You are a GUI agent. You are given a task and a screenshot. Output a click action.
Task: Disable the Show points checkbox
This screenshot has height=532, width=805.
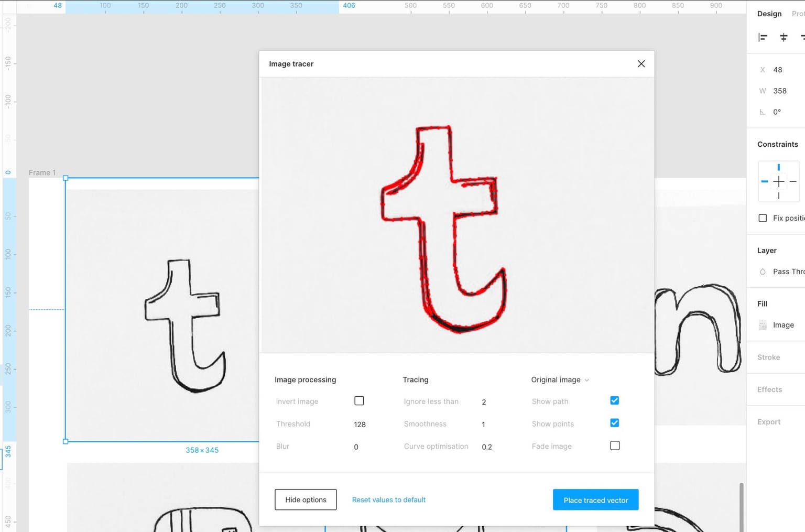click(615, 423)
